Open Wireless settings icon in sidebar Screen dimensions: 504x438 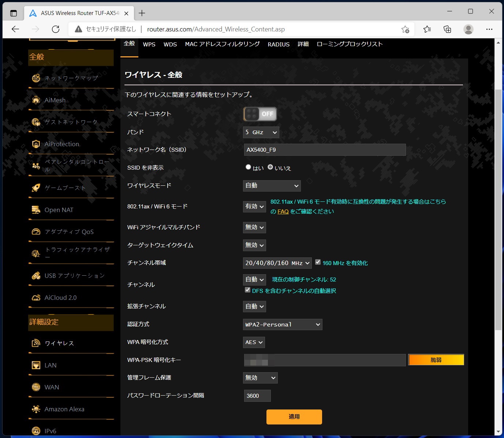tap(36, 343)
